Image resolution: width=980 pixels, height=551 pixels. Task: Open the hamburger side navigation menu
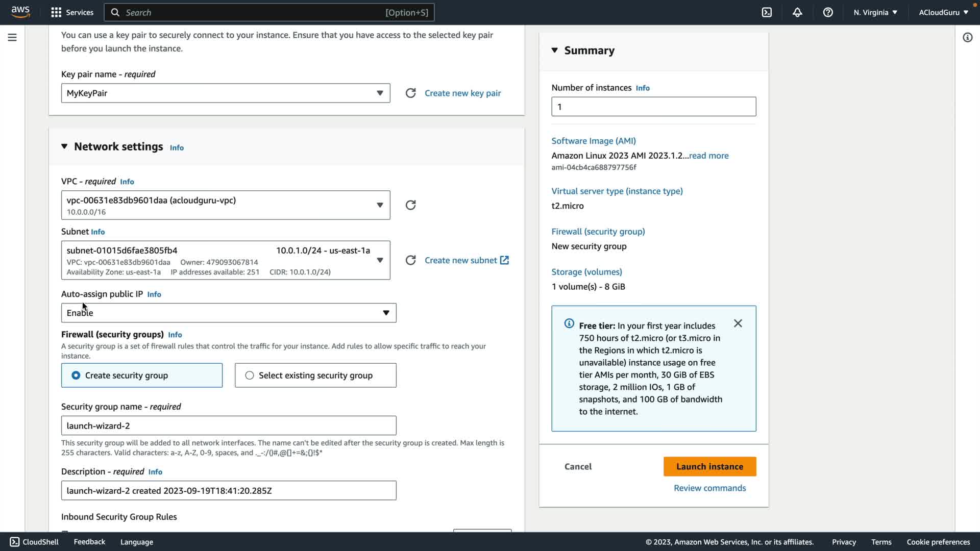coord(12,37)
